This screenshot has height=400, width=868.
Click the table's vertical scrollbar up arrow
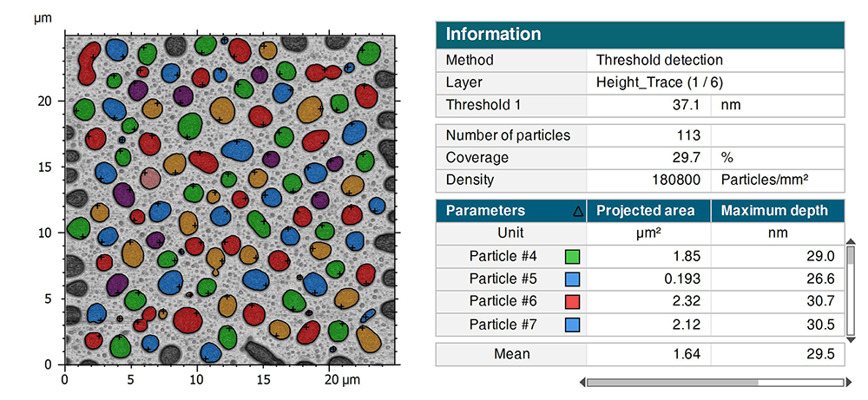pyautogui.click(x=851, y=240)
